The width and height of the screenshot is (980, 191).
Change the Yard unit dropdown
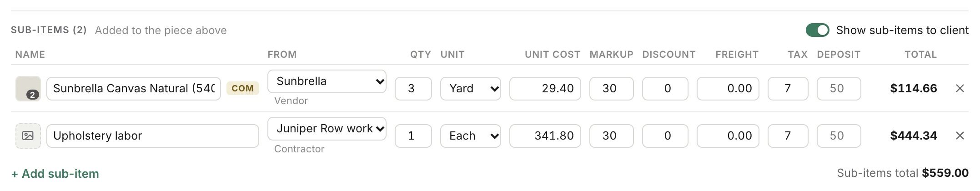point(471,88)
